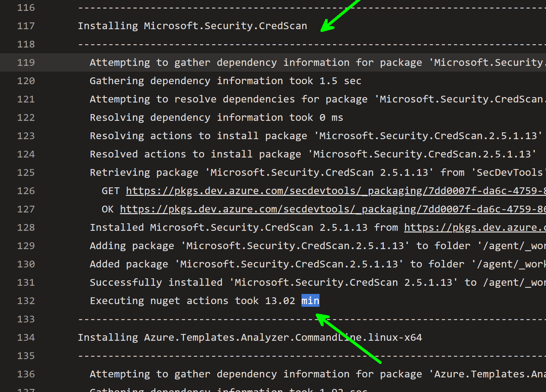
Task: Select line number 134
Action: point(26,337)
